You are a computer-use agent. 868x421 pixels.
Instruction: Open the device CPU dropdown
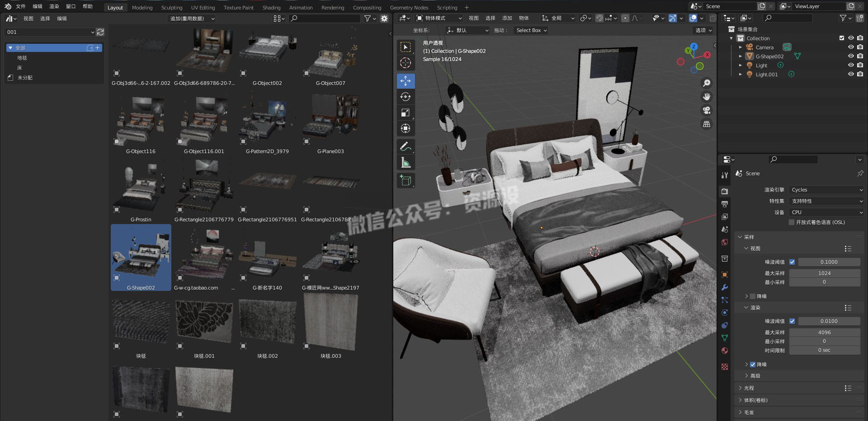tap(826, 212)
